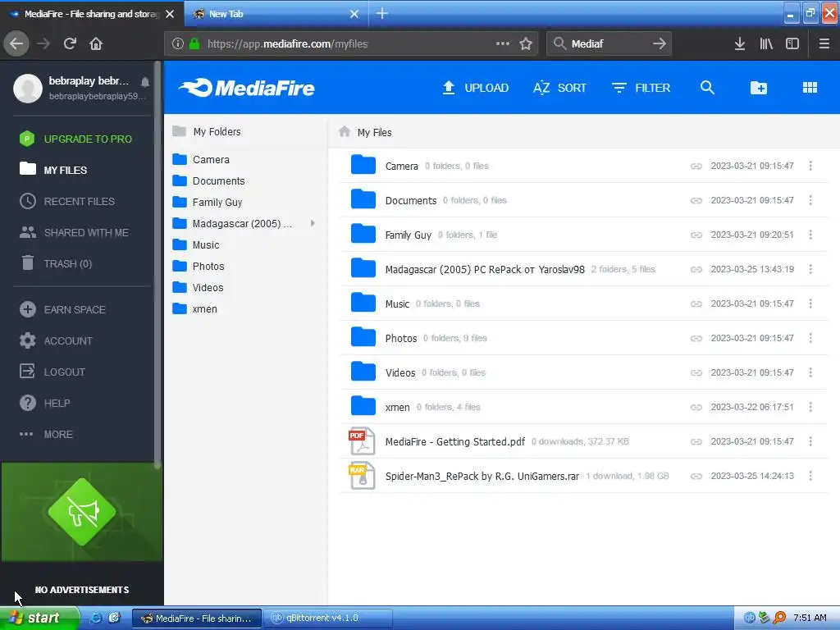The height and width of the screenshot is (630, 840).
Task: Open more options for Photos folder row
Action: coord(810,338)
